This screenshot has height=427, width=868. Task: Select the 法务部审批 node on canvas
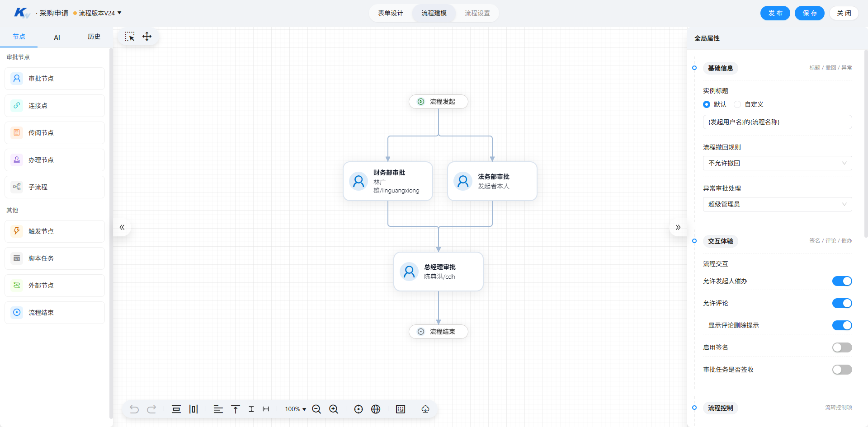coord(492,181)
